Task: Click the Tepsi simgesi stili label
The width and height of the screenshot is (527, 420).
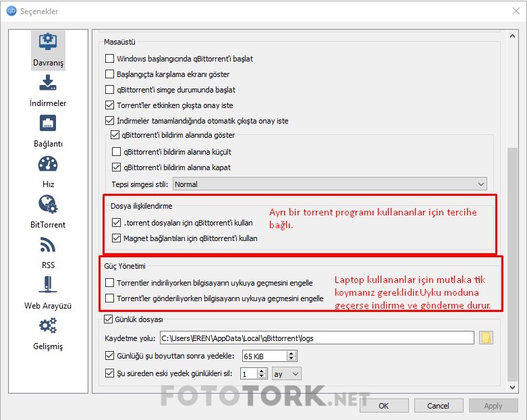Action: (x=140, y=184)
